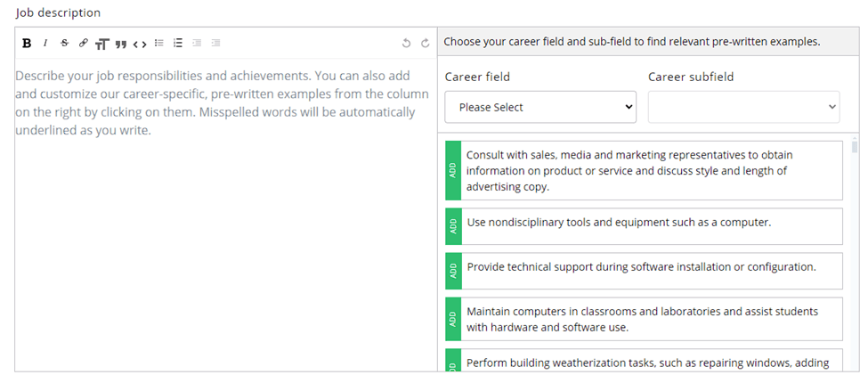Open the Career field dropdown
The width and height of the screenshot is (868, 375).
click(540, 107)
